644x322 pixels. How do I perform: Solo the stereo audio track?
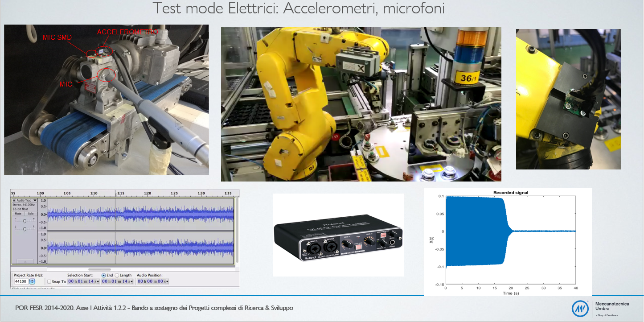coord(30,214)
